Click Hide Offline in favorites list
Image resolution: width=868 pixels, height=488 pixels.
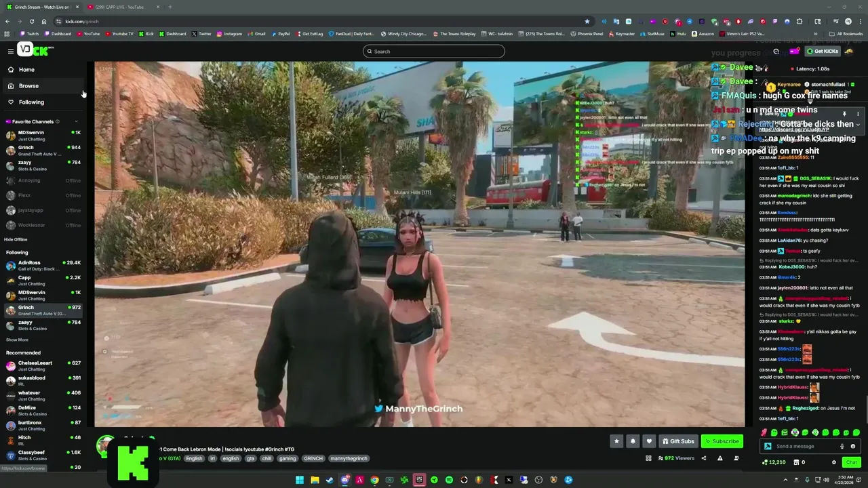[16, 239]
